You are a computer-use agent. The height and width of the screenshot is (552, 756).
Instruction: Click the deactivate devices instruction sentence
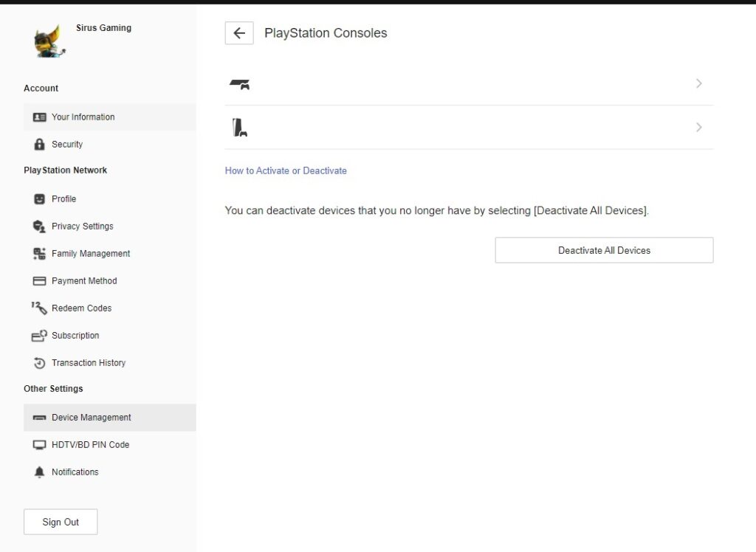(x=437, y=210)
